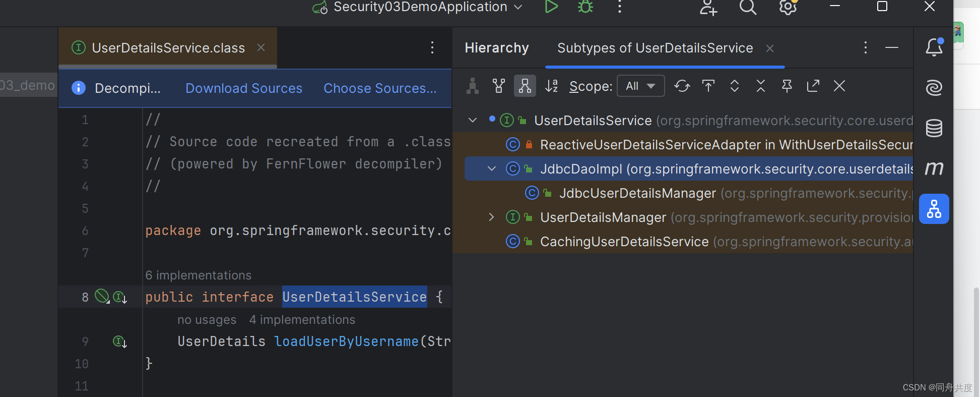980x397 pixels.
Task: Expand all hierarchy nodes
Action: tap(735, 86)
